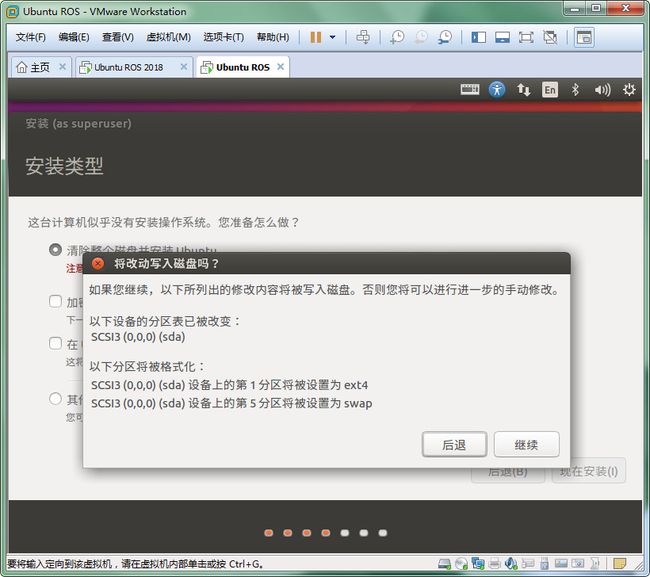Select the 清除整个磁盘并安装 Ubuntu radio option

[x=55, y=250]
